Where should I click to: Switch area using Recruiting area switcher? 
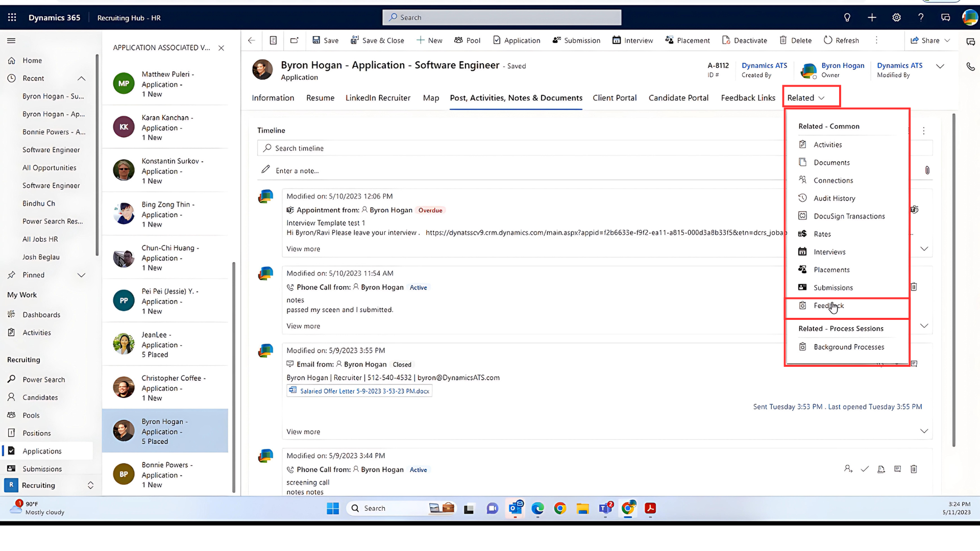pyautogui.click(x=50, y=485)
